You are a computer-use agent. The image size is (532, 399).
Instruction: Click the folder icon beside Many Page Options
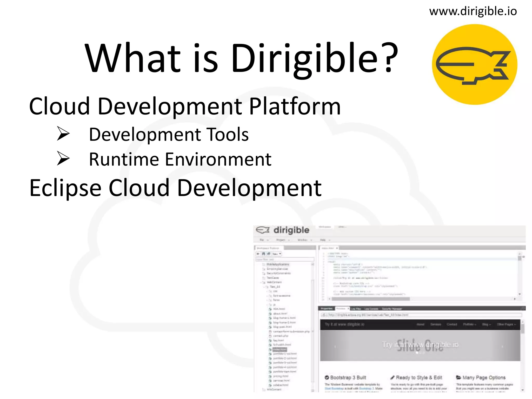(x=459, y=377)
